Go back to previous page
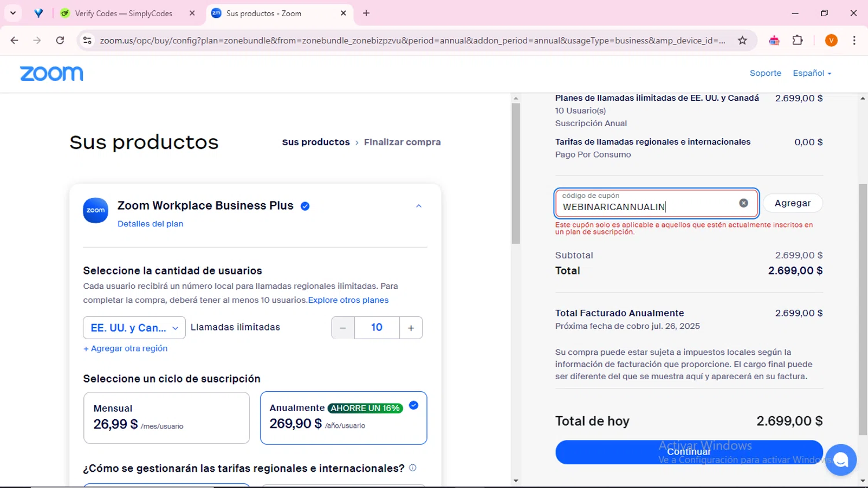Screen dimensions: 868x488 [14, 41]
